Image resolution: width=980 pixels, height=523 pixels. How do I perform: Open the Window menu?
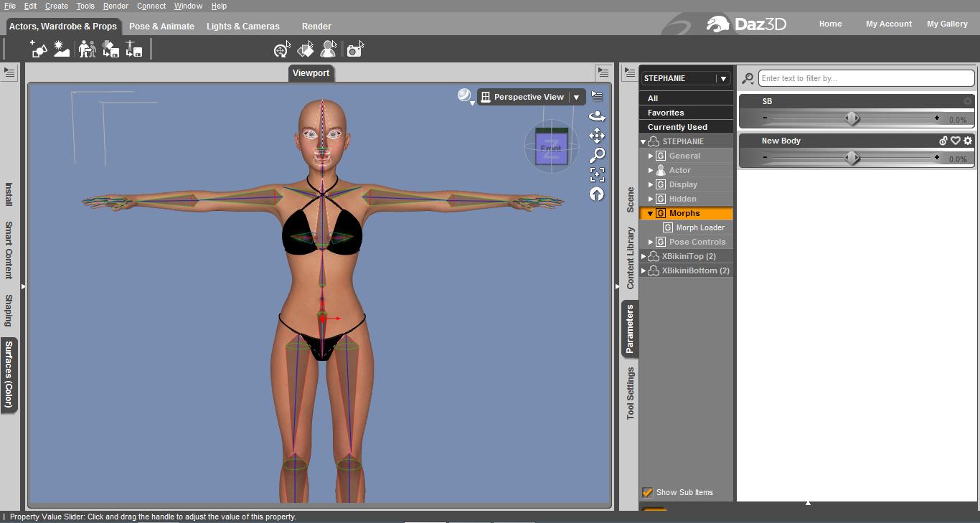click(x=188, y=6)
